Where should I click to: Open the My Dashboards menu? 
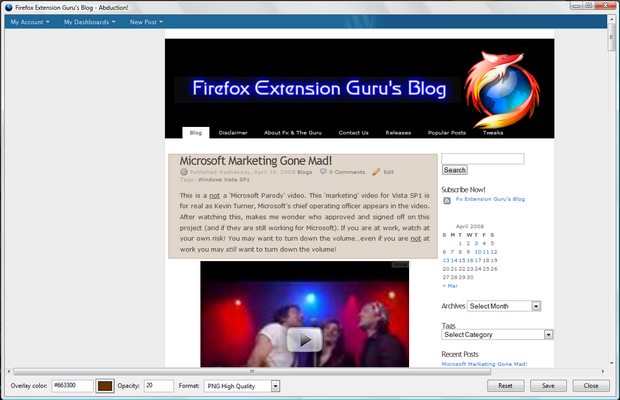click(89, 22)
